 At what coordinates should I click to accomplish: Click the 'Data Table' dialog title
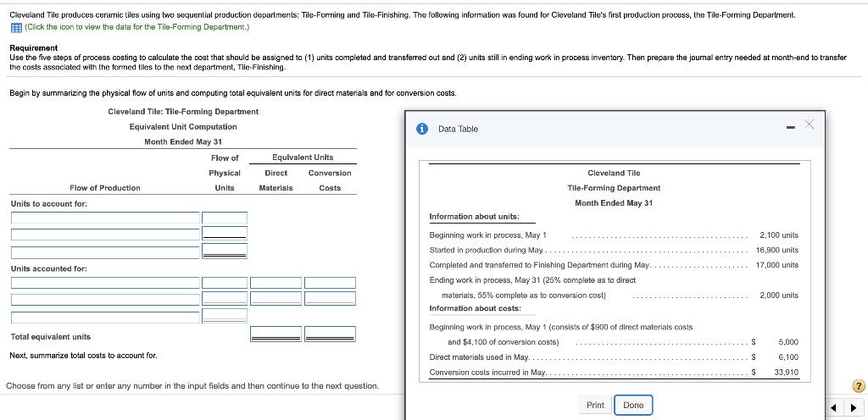(458, 129)
